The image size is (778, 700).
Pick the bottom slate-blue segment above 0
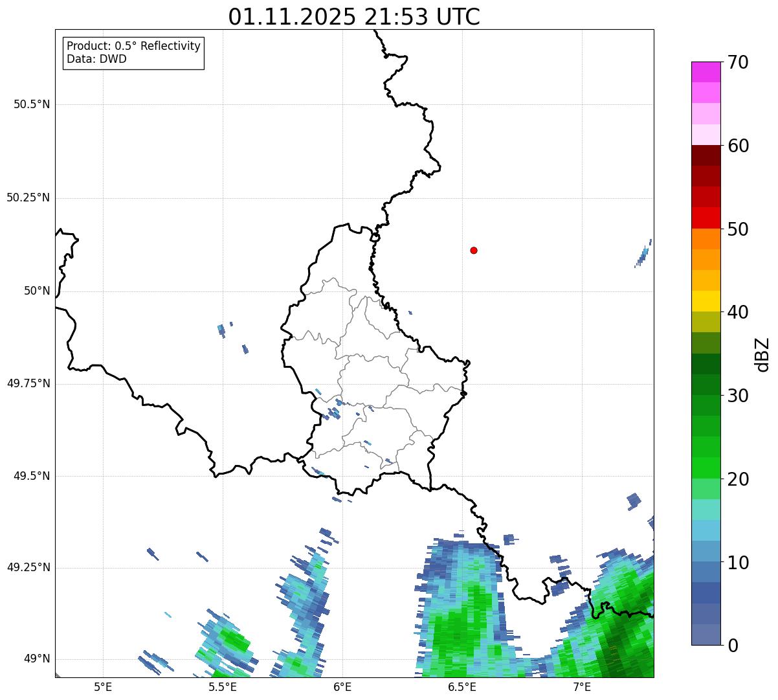coord(706,635)
